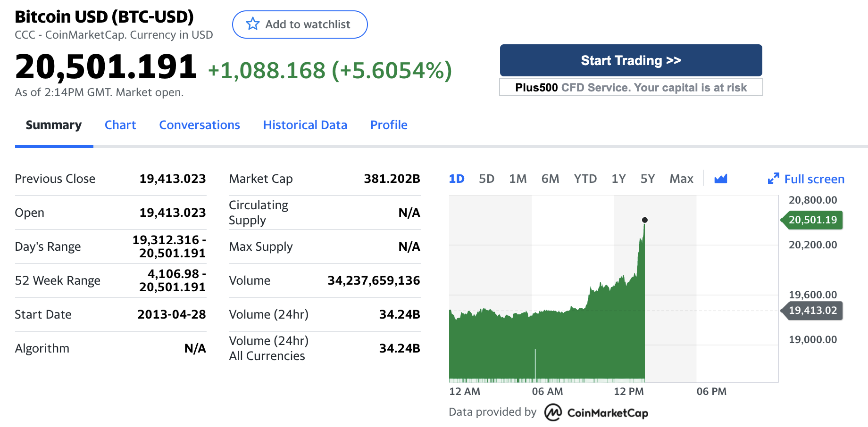Show the Max chart range
Viewport: 868px width, 427px height.
tap(681, 179)
